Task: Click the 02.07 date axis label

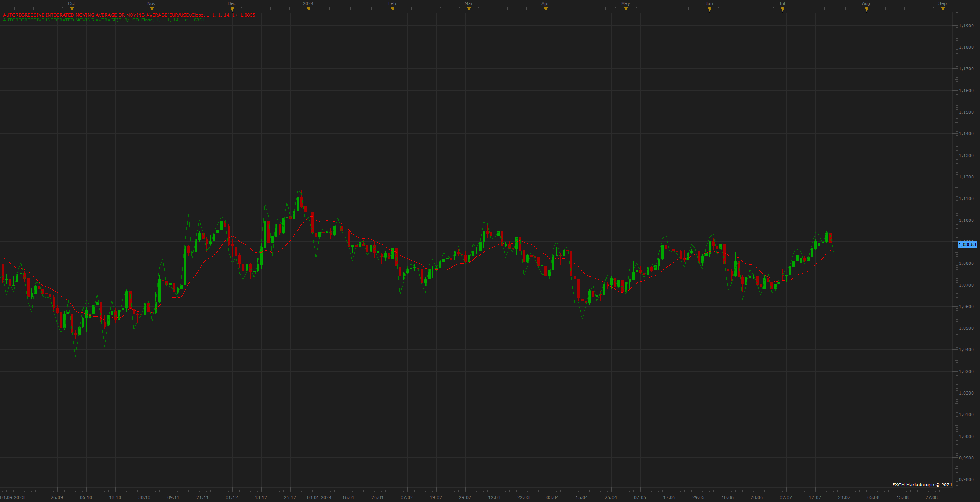Action: (x=786, y=497)
